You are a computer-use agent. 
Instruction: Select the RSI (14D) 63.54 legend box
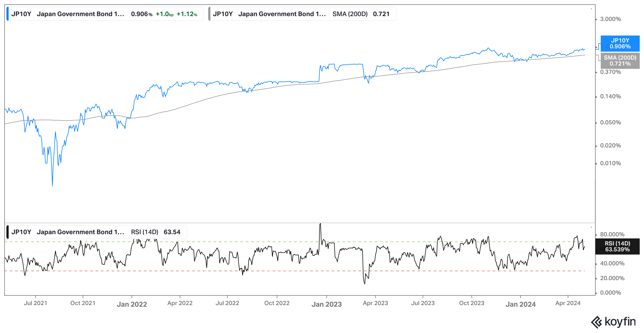[x=97, y=232]
